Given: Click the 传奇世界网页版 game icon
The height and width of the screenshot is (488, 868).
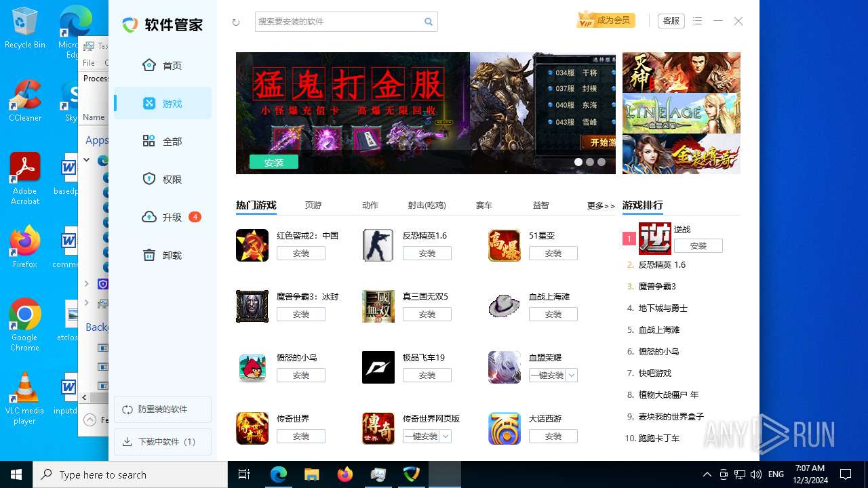Looking at the screenshot, I should coord(378,428).
